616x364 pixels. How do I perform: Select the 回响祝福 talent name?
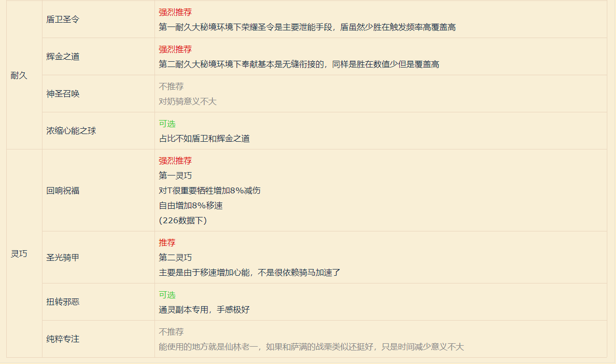(63, 190)
